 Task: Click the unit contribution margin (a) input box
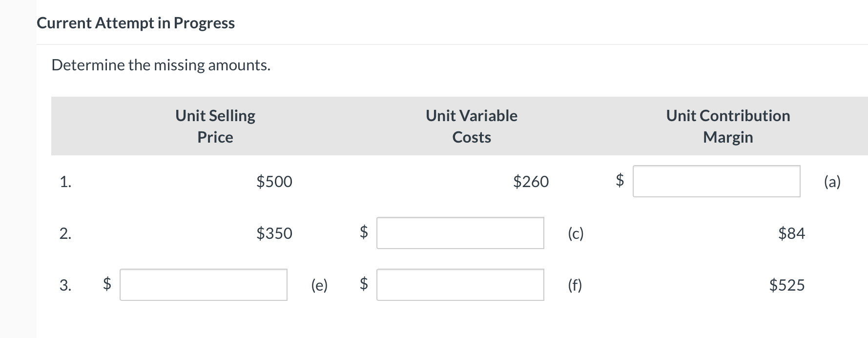pyautogui.click(x=716, y=181)
